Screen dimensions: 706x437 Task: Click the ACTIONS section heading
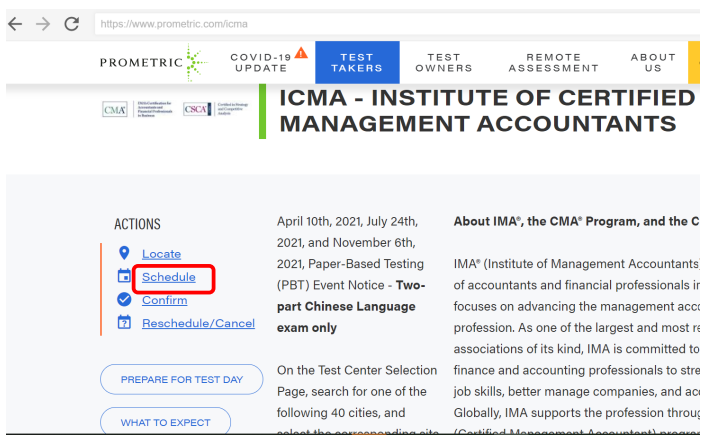[137, 224]
